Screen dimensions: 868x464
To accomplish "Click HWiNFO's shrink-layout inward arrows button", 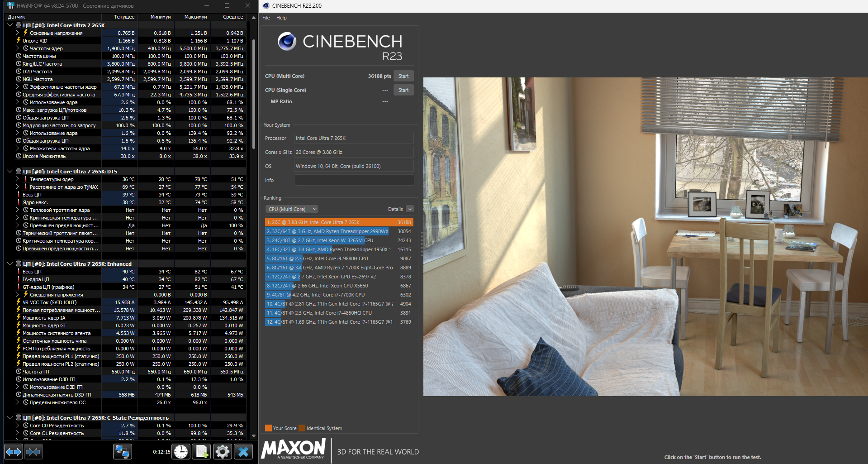I will click(x=33, y=451).
